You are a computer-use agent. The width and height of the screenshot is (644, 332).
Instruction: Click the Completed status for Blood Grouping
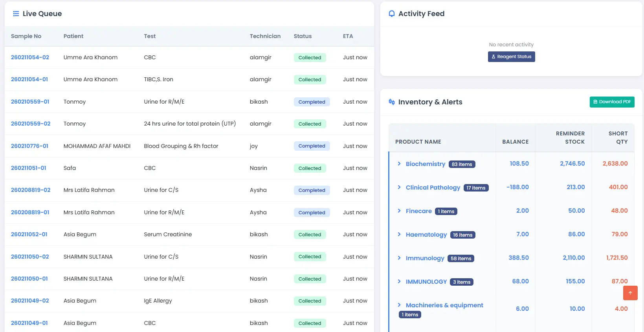pos(312,146)
